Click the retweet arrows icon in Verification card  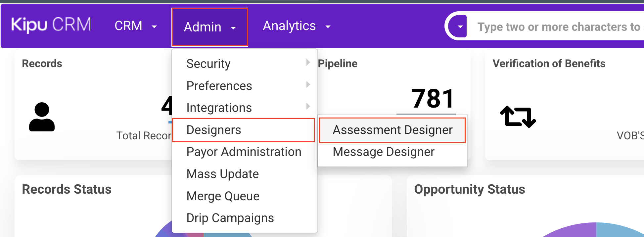tap(518, 117)
